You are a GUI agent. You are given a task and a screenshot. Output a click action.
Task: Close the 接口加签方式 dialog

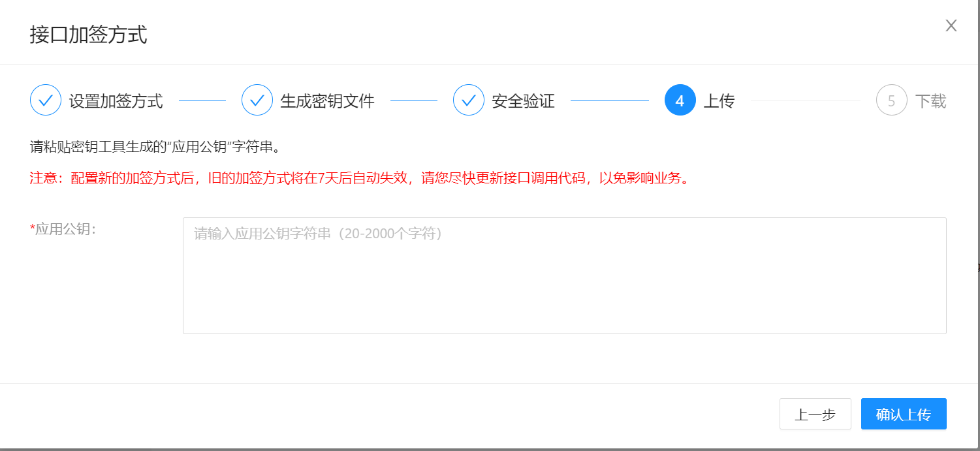click(x=951, y=26)
